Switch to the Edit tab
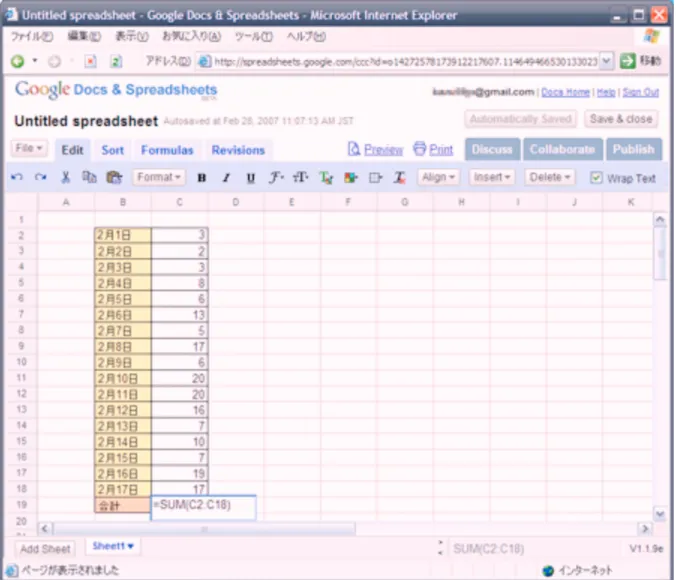This screenshot has height=580, width=676. (x=72, y=150)
